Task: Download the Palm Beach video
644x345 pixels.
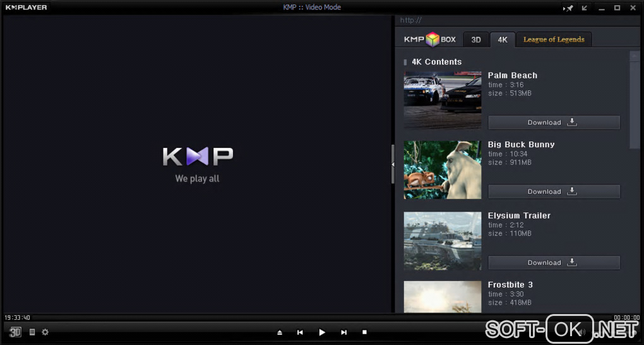Action: [x=554, y=122]
